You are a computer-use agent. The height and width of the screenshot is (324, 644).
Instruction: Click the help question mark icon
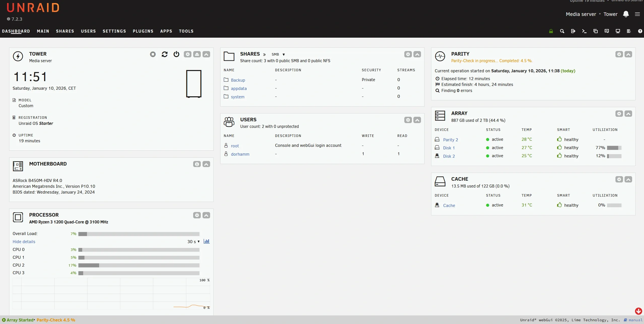coord(640,31)
